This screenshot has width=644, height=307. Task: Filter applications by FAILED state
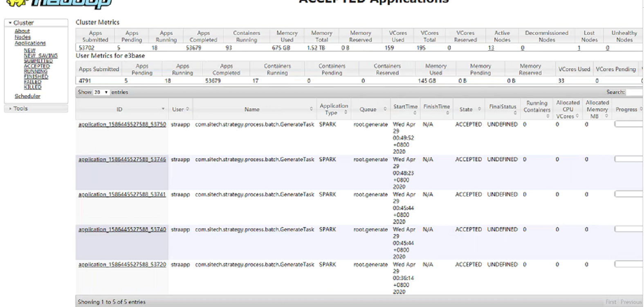[x=32, y=82]
